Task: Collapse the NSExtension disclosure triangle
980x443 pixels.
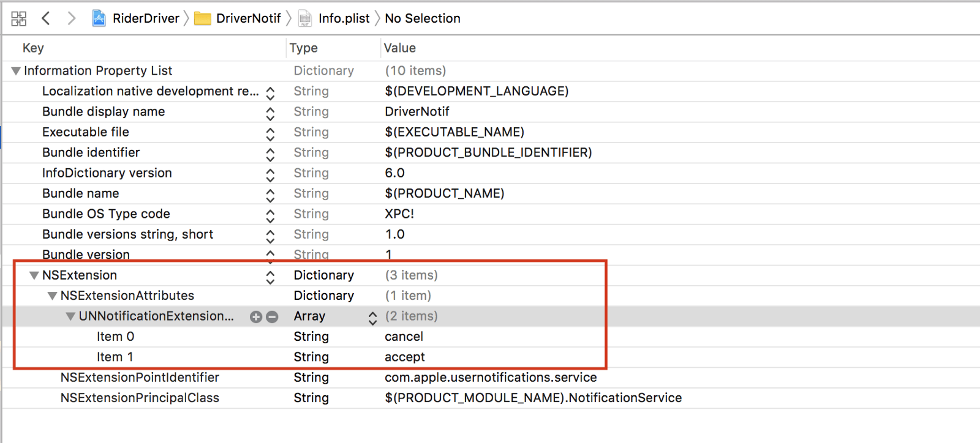Action: click(34, 275)
